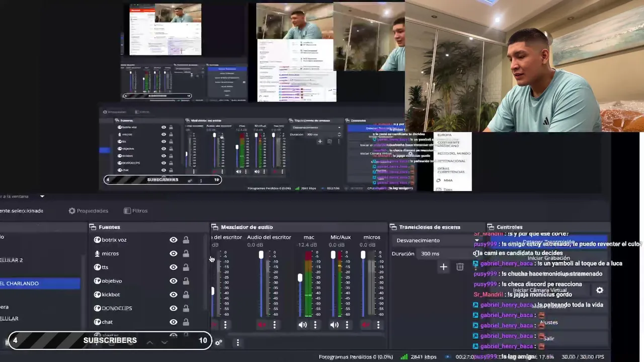Click the chat browser source icon
The width and height of the screenshot is (644, 362).
click(x=97, y=322)
